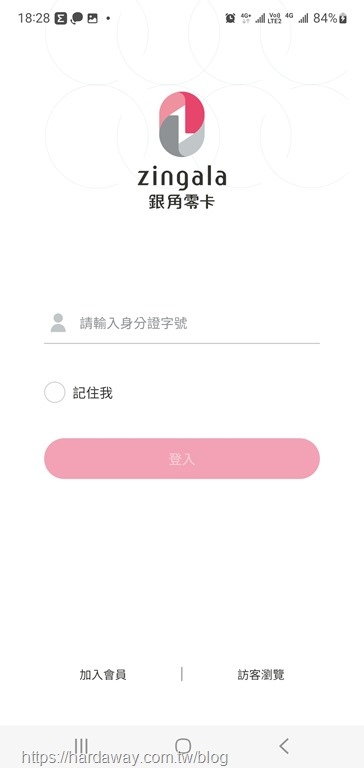Screen dimensions: 364x768
Task: Click the pink 登入 login button
Action: [x=182, y=458]
